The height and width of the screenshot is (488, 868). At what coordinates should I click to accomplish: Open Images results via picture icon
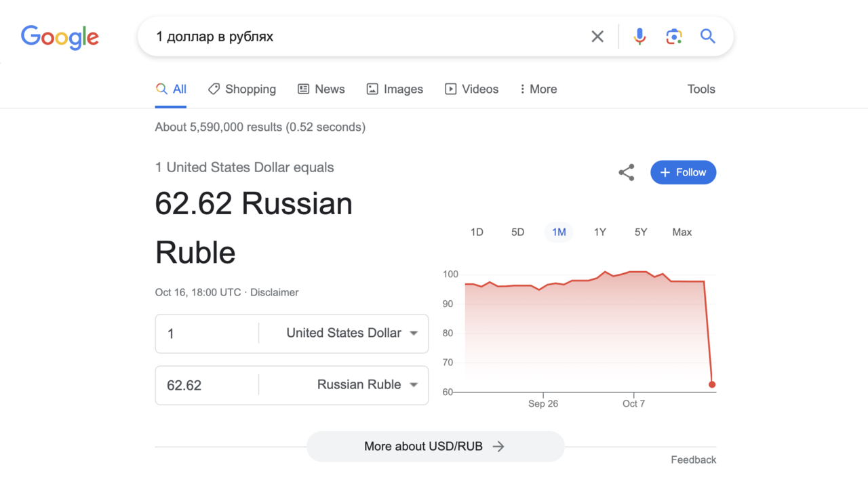(x=395, y=89)
